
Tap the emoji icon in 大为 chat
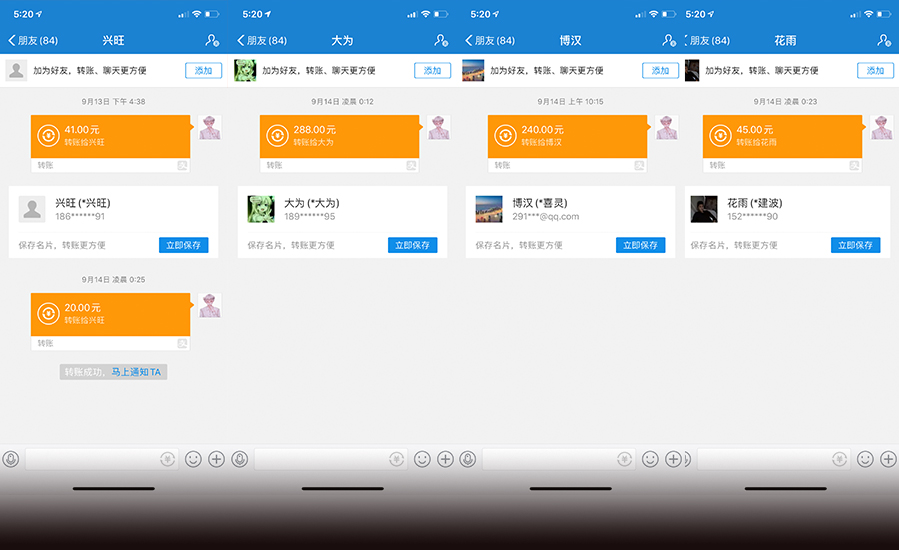[x=422, y=459]
